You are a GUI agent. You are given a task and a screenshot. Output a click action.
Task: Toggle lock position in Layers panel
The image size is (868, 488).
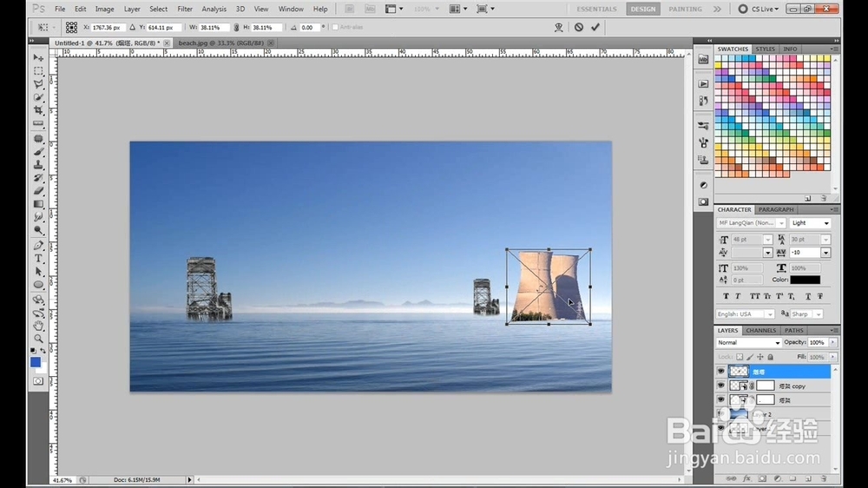click(760, 357)
